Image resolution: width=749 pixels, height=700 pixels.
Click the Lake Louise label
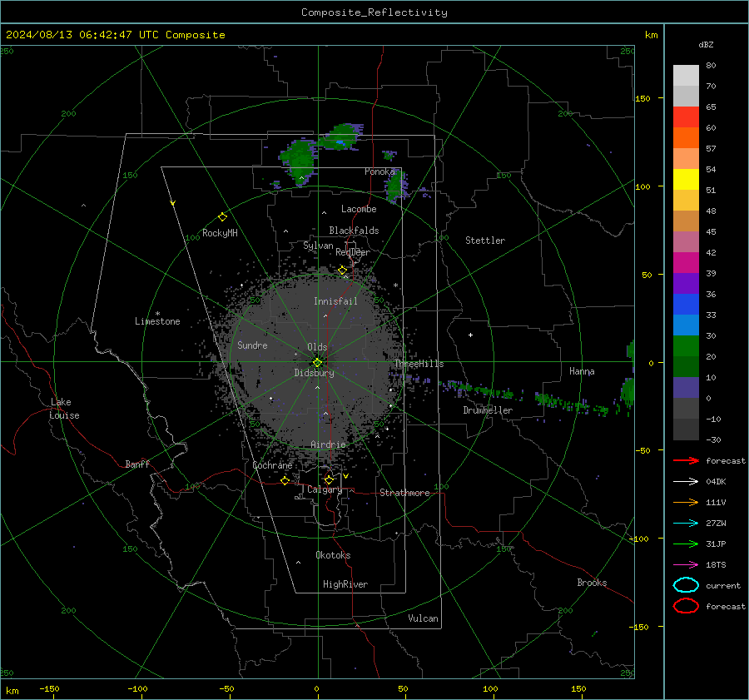[64, 409]
